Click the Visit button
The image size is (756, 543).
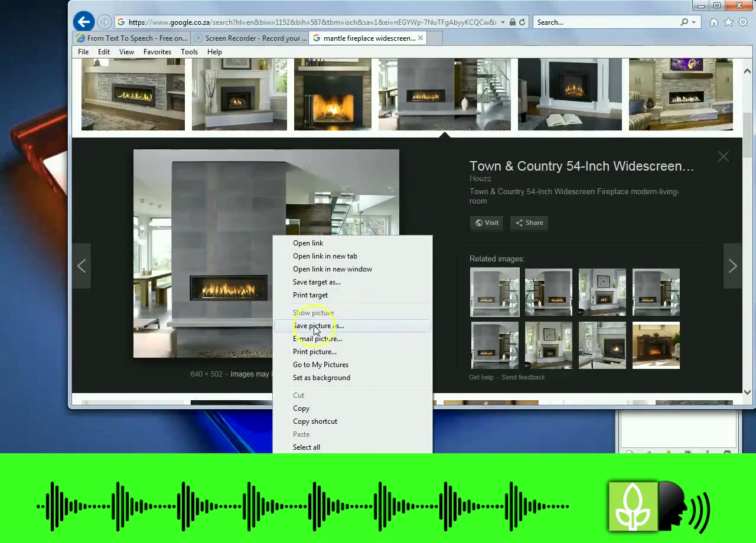[487, 223]
